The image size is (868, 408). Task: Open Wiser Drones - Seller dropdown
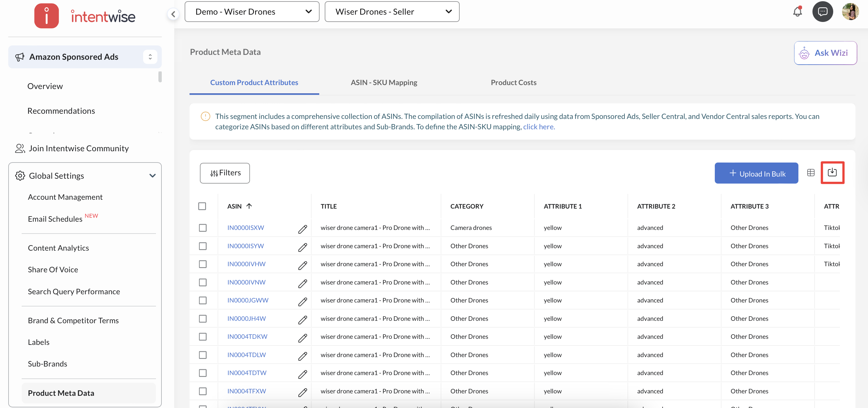pos(392,12)
